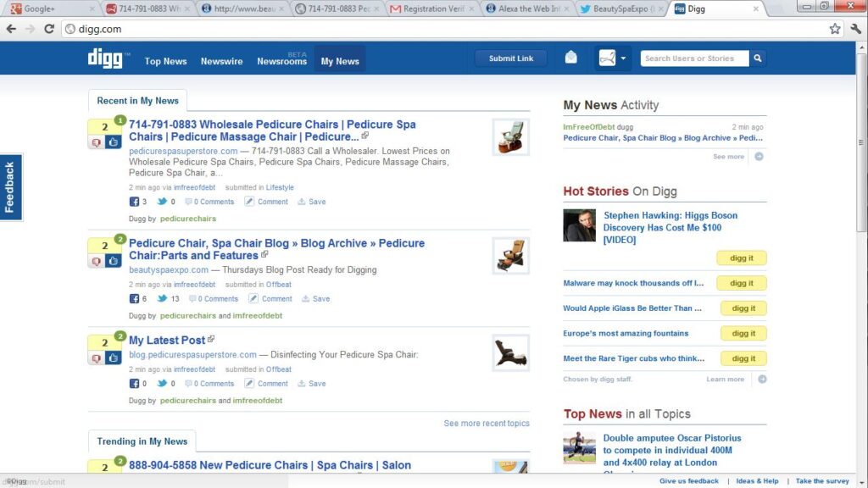Click digg it for Stephen Hawking story

pos(741,258)
